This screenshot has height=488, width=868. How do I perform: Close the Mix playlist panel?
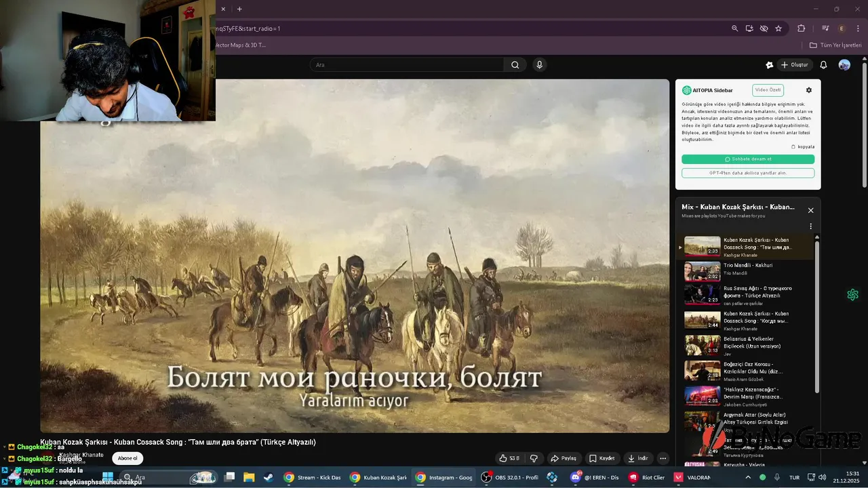coord(810,210)
